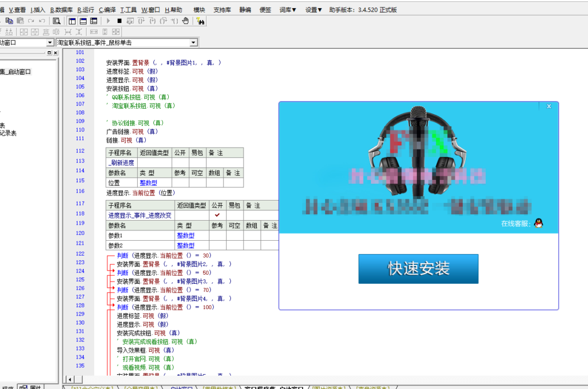
Task: Open the window selector dropdown on the left
Action: (49, 41)
